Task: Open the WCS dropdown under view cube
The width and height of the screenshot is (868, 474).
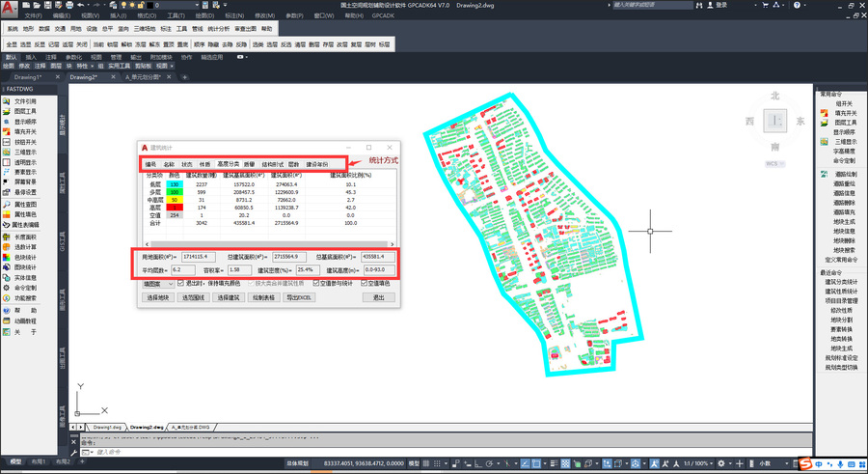Action: pos(774,163)
